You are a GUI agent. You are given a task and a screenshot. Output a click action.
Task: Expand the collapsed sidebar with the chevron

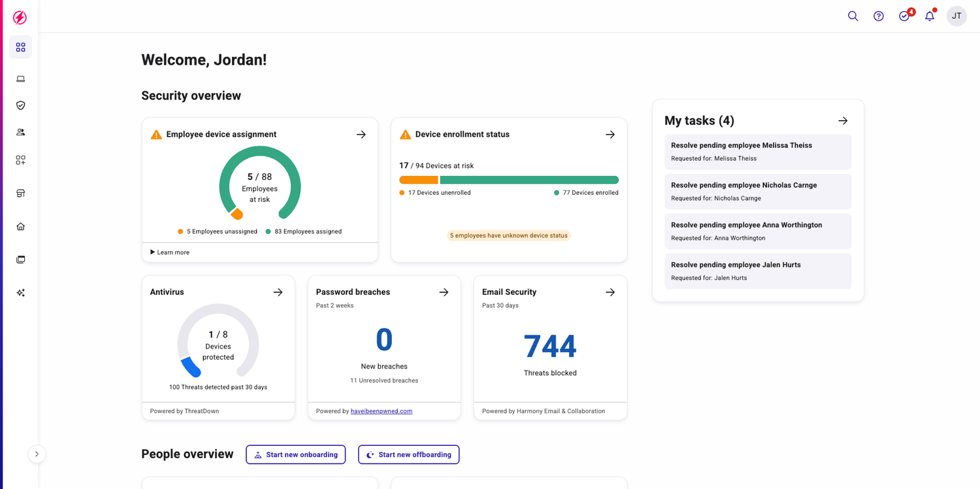(37, 454)
